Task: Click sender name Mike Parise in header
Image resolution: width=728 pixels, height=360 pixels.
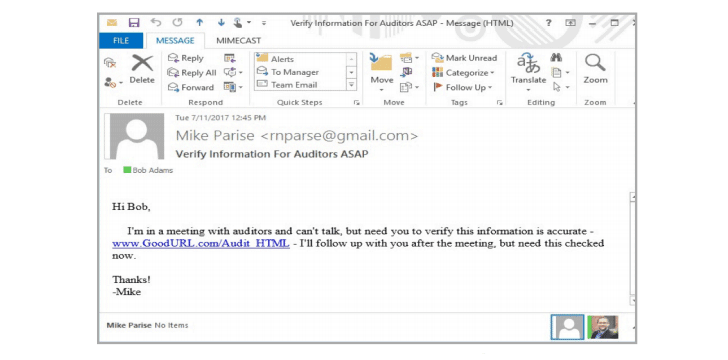Action: coord(215,136)
